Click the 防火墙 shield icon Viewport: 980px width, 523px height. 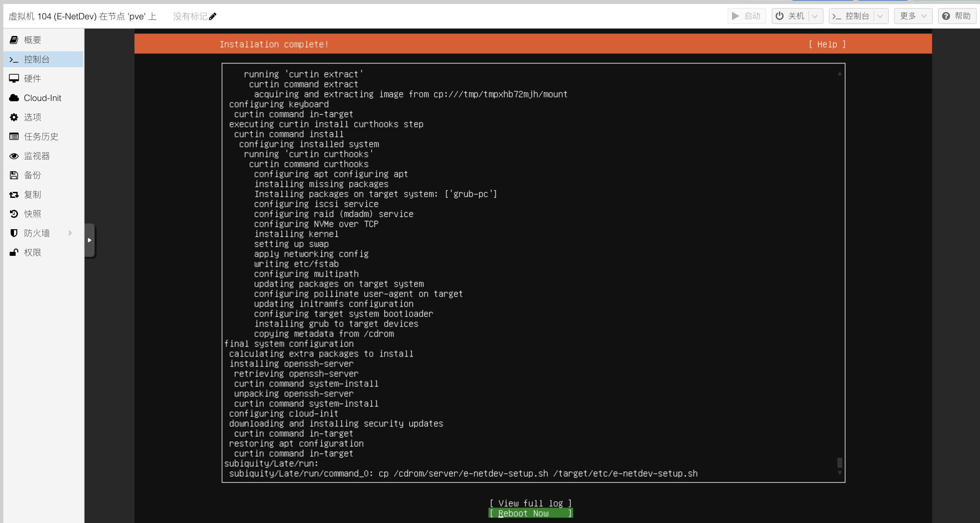coord(14,233)
